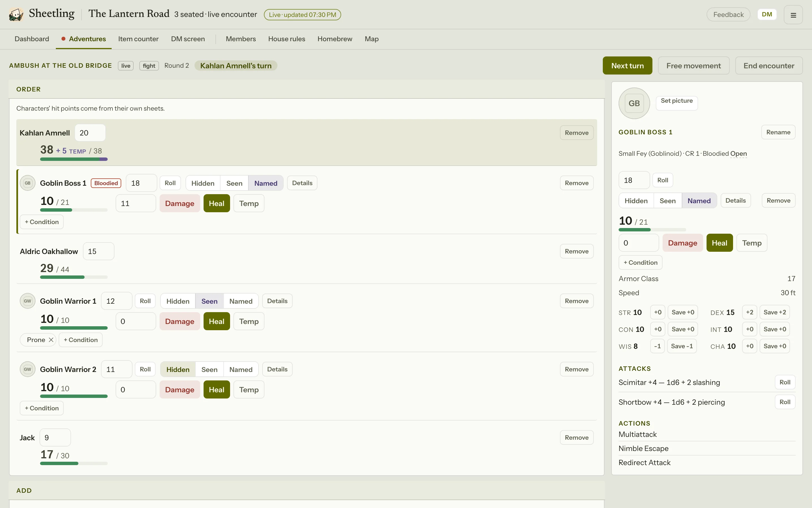Switch to the Dashboard tab
This screenshot has width=812, height=508.
[32, 39]
